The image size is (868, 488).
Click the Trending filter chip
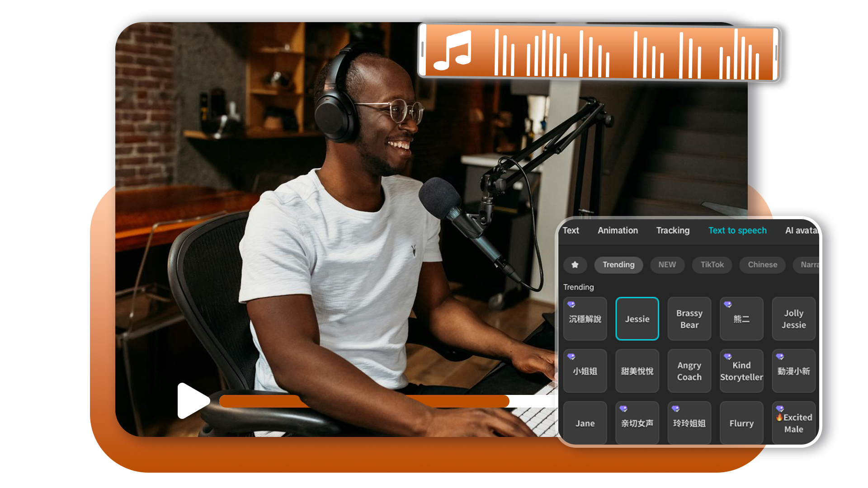click(x=618, y=265)
